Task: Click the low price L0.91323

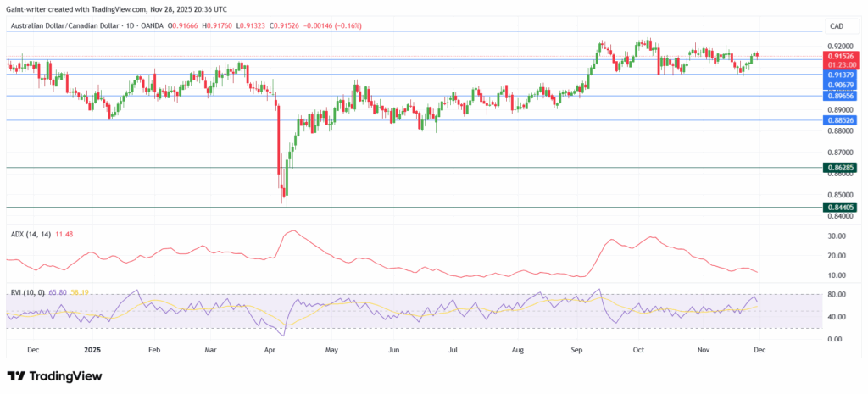Action: pyautogui.click(x=250, y=25)
